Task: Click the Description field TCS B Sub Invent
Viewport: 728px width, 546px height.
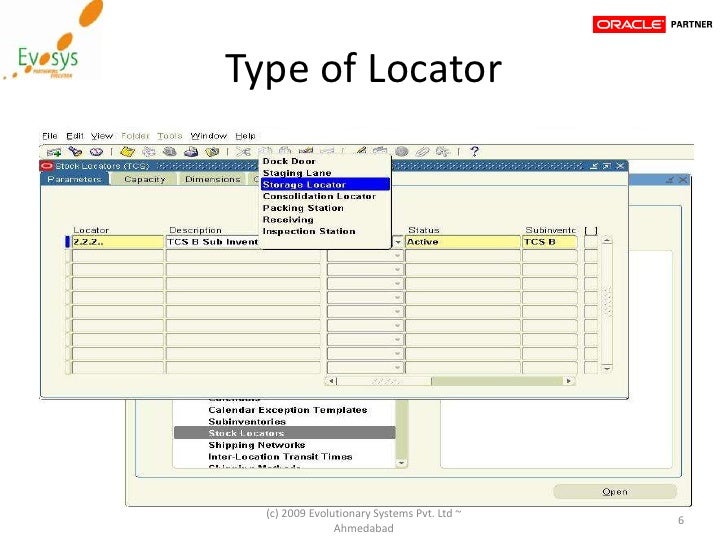Action: [213, 242]
